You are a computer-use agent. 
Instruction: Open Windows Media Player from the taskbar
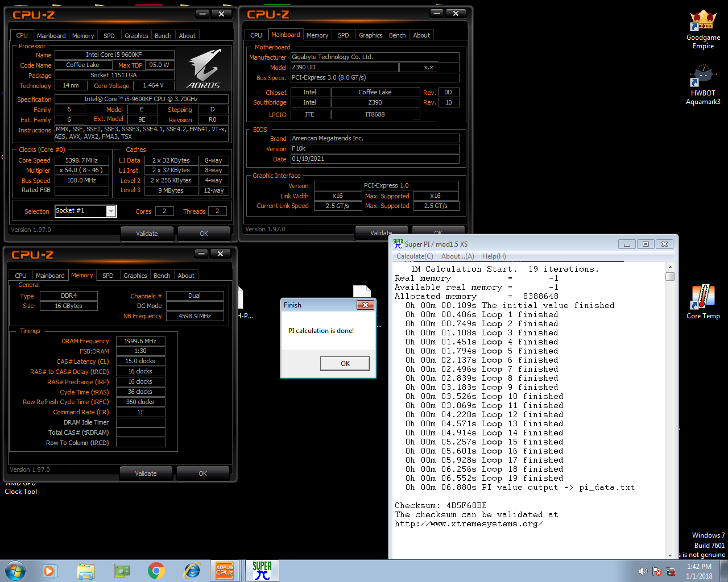click(49, 571)
